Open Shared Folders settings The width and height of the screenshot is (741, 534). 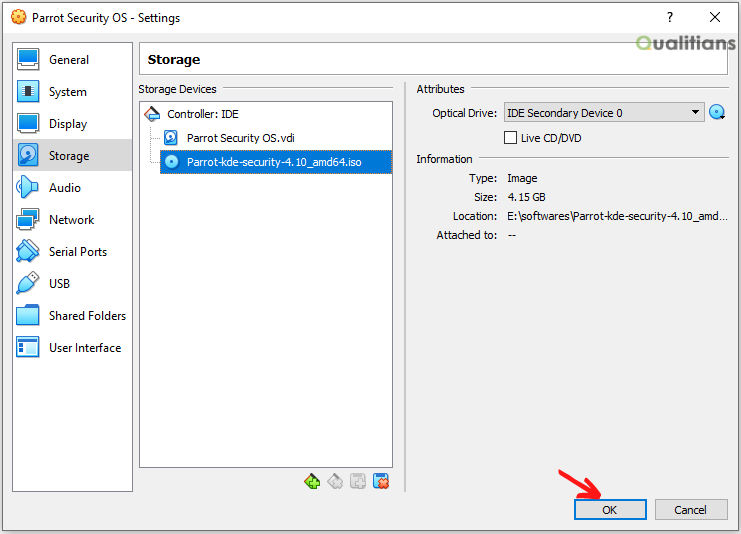72,316
